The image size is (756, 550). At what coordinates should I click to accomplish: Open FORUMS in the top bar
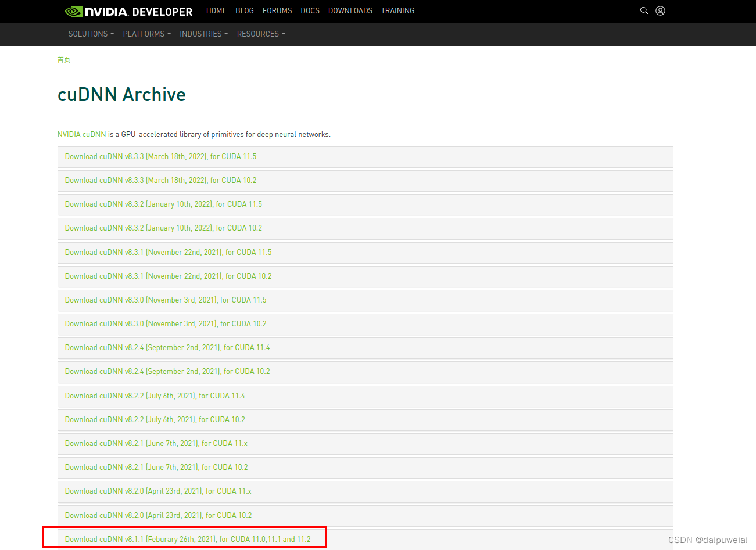[x=277, y=10]
